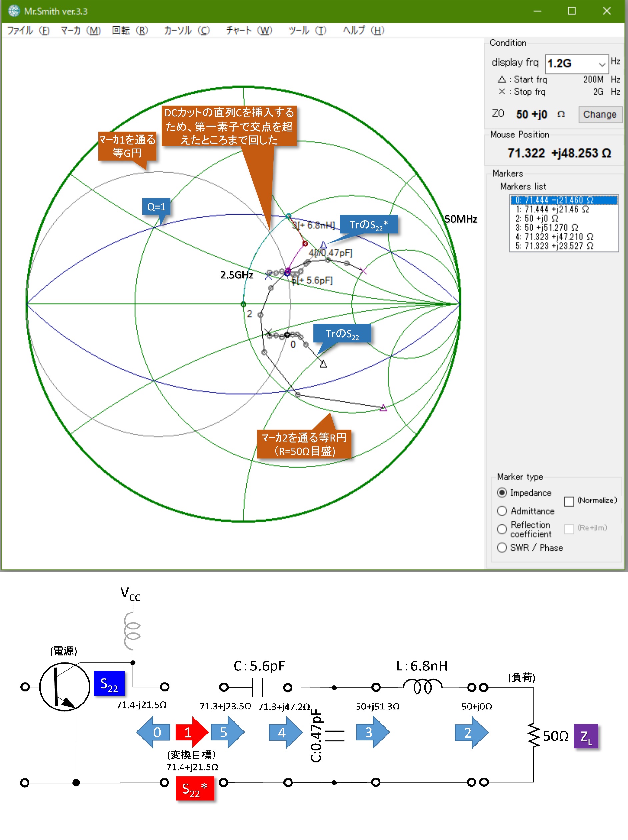Click the 4[//0.47pF] marker label on chart
Screen dimensions: 628x840
pos(331,253)
